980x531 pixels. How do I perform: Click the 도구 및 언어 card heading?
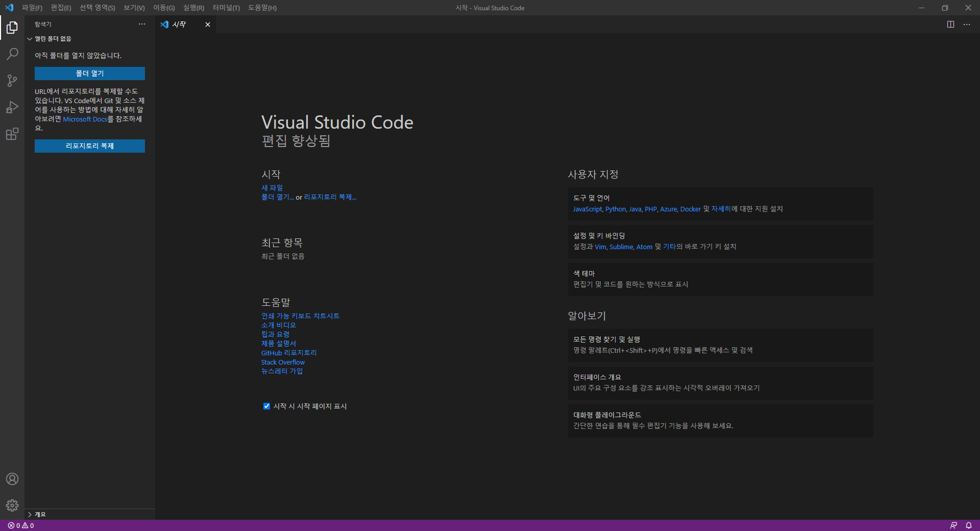(591, 198)
